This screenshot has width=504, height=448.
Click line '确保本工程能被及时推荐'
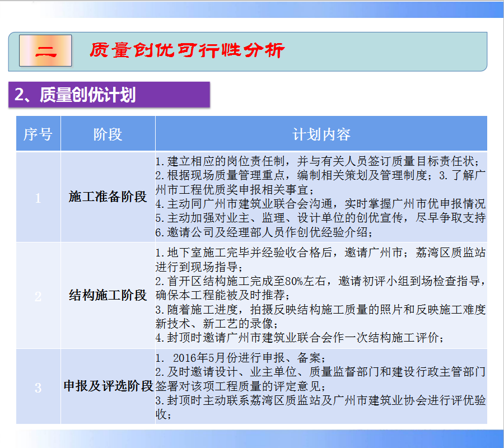pyautogui.click(x=223, y=295)
